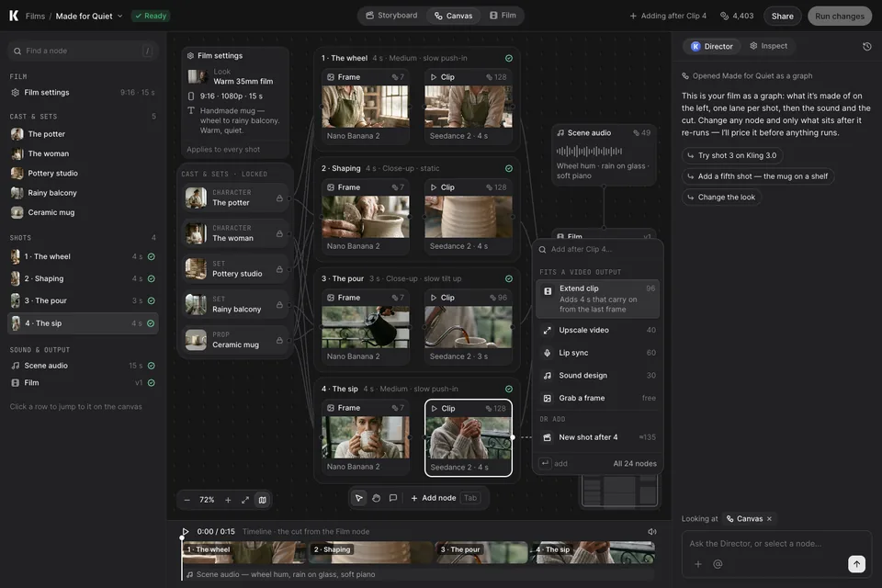Select the pointer tool in canvas toolbar

tap(359, 498)
